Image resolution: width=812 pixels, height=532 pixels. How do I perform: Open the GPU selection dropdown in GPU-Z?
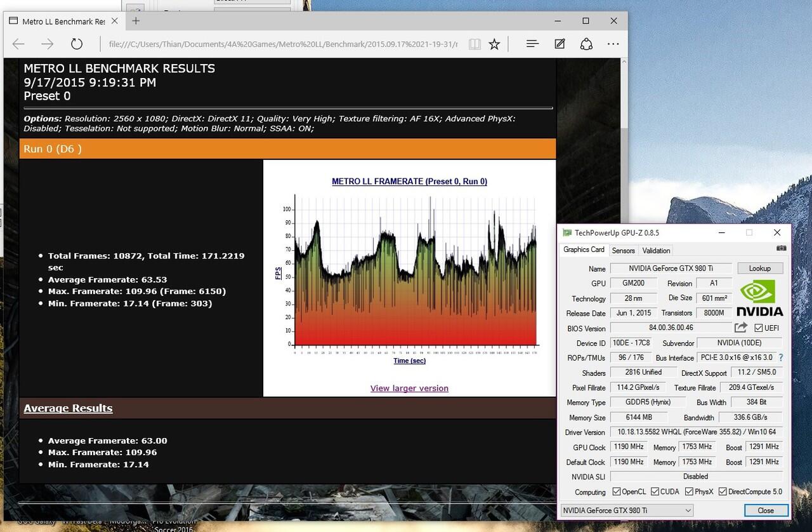point(627,510)
